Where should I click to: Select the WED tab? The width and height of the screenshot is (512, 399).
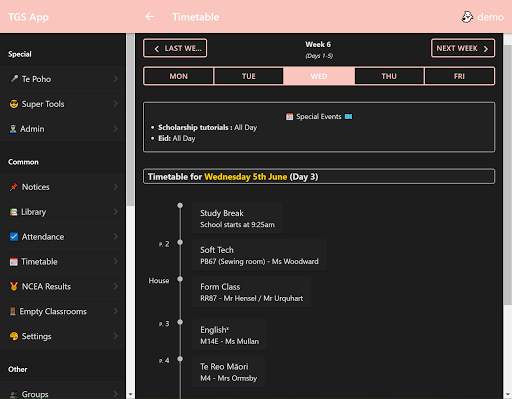319,76
